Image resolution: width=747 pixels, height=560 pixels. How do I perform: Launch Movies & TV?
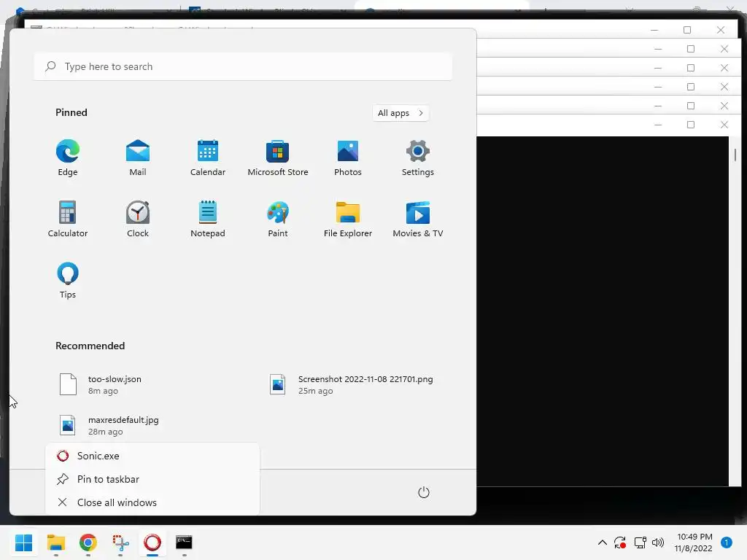point(418,219)
